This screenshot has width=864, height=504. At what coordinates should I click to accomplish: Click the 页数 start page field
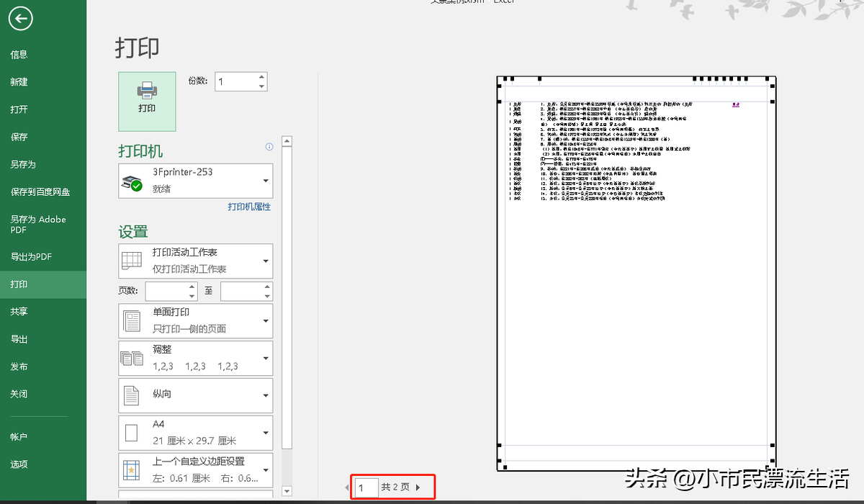(166, 291)
